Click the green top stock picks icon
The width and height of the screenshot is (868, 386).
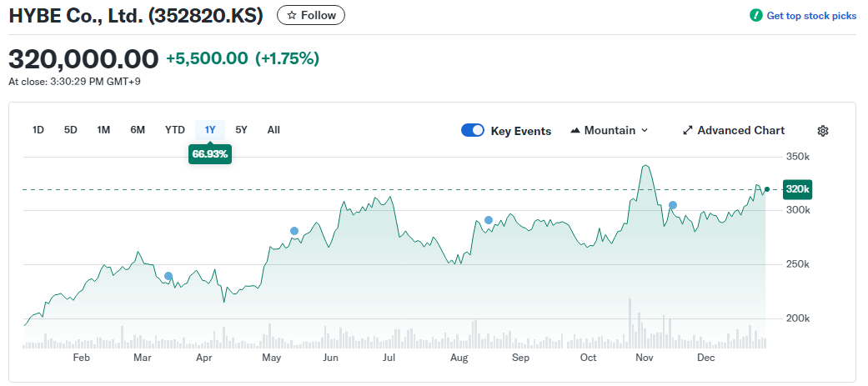pos(756,15)
